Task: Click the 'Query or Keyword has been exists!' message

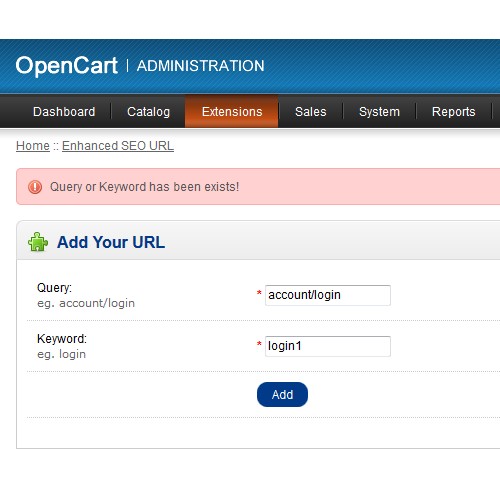Action: [x=144, y=187]
